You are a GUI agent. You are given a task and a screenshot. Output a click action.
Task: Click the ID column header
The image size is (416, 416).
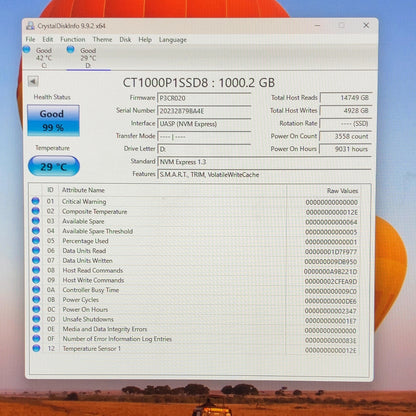(50, 190)
